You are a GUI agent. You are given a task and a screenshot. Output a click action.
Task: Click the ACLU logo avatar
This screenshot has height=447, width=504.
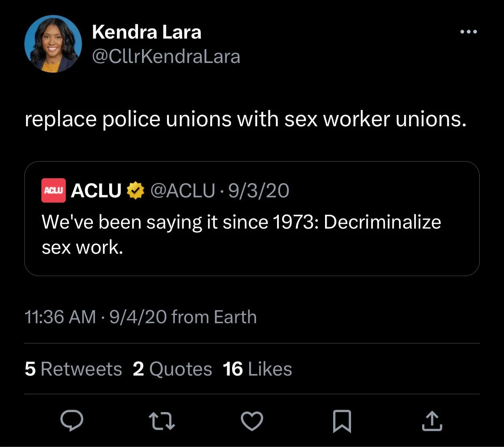(x=53, y=190)
